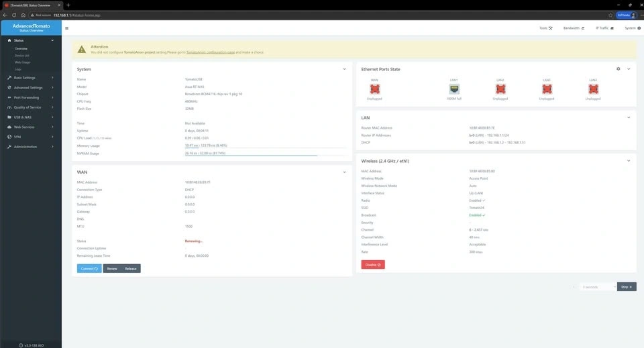Click the WAN unplugged port icon

point(374,89)
